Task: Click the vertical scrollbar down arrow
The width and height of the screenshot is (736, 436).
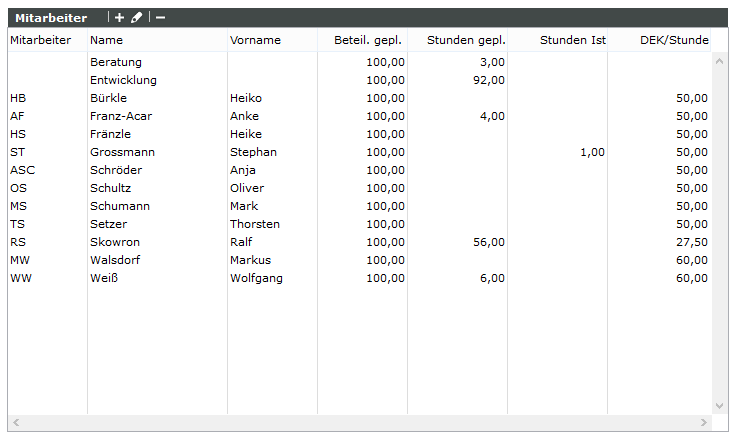Action: [x=719, y=406]
